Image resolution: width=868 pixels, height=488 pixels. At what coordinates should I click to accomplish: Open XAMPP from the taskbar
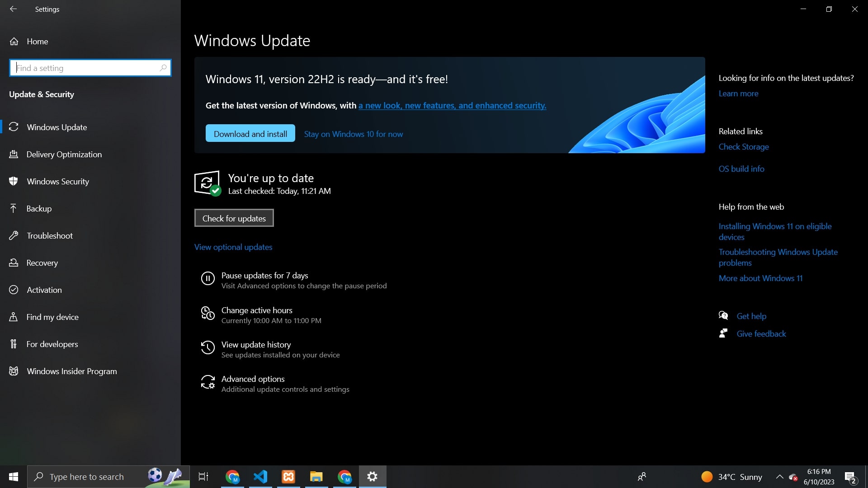tap(288, 477)
